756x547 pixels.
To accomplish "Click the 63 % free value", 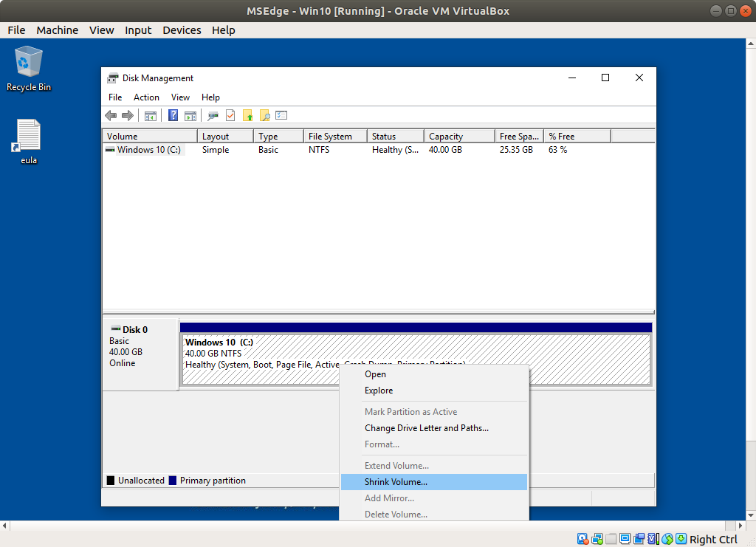I will (558, 150).
